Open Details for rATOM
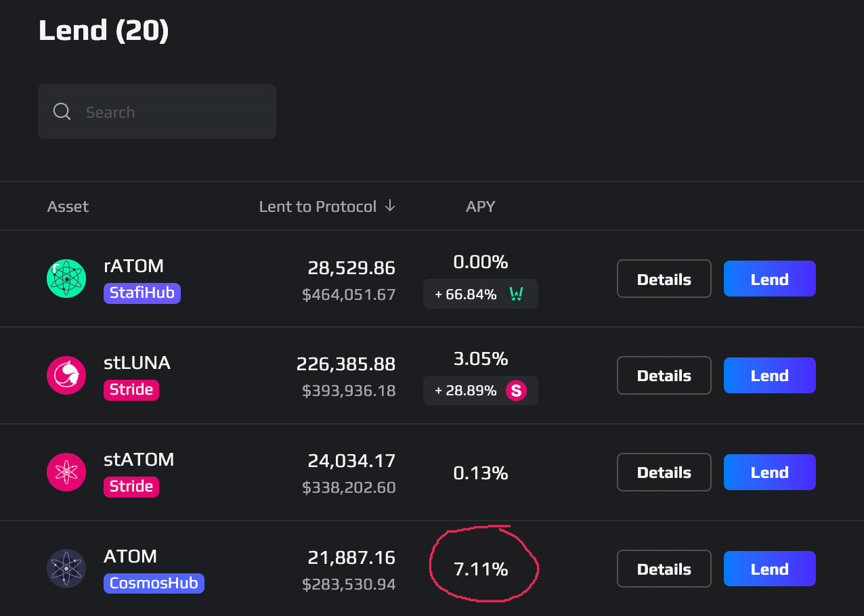This screenshot has height=616, width=864. [664, 279]
